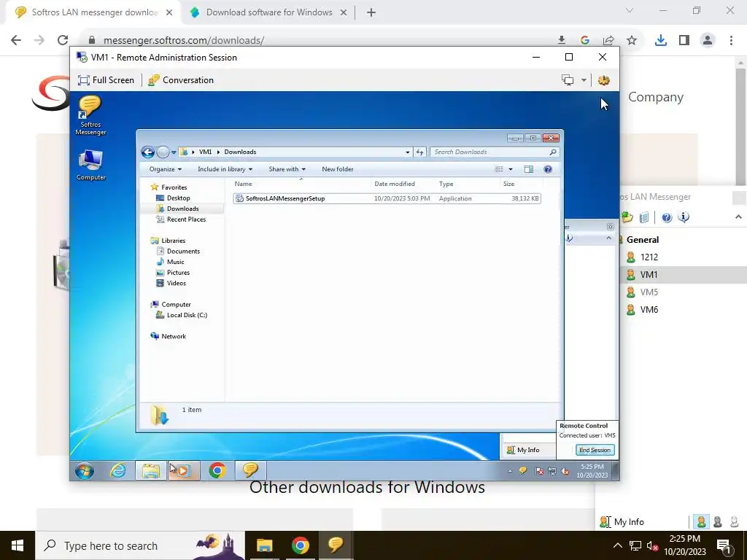Expand monitor dropdown arrow in remote session toolbar

[584, 80]
